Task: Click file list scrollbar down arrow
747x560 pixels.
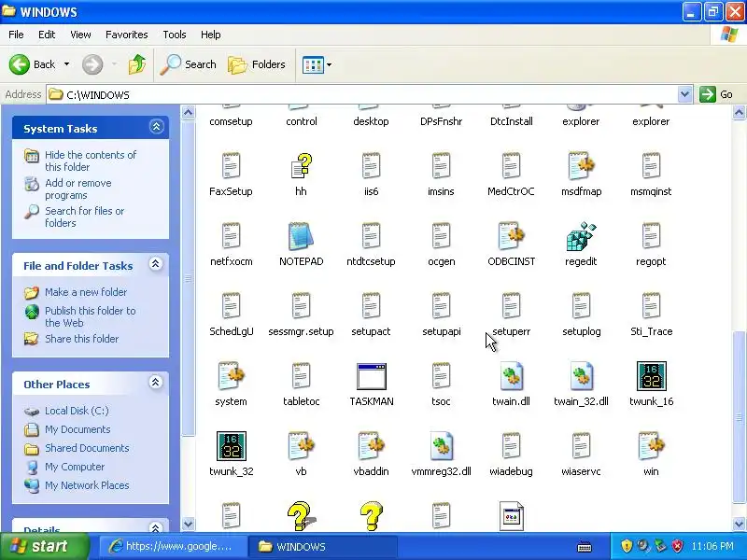Action: click(739, 524)
